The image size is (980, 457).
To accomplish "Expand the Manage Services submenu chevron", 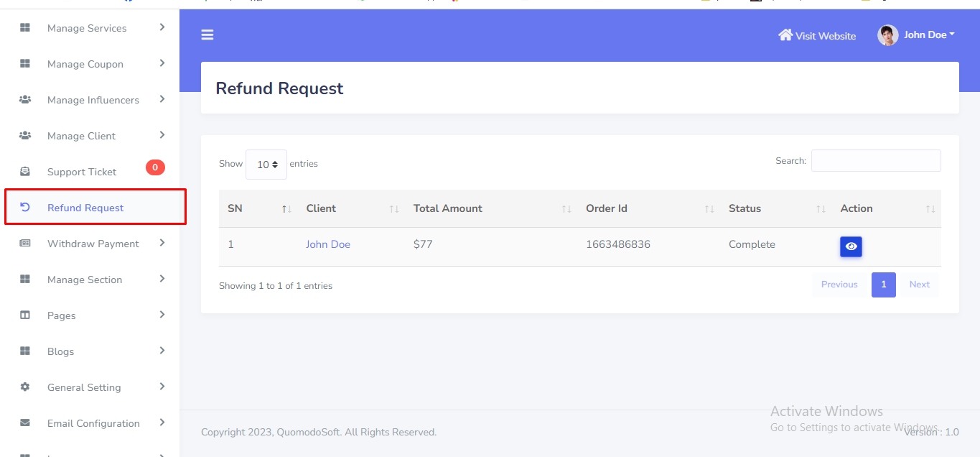I will pyautogui.click(x=162, y=27).
